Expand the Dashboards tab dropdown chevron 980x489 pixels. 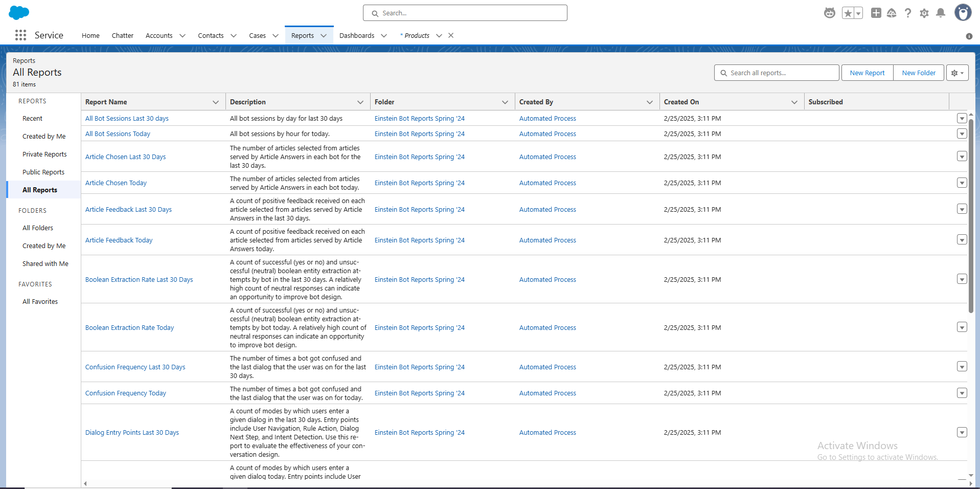384,36
